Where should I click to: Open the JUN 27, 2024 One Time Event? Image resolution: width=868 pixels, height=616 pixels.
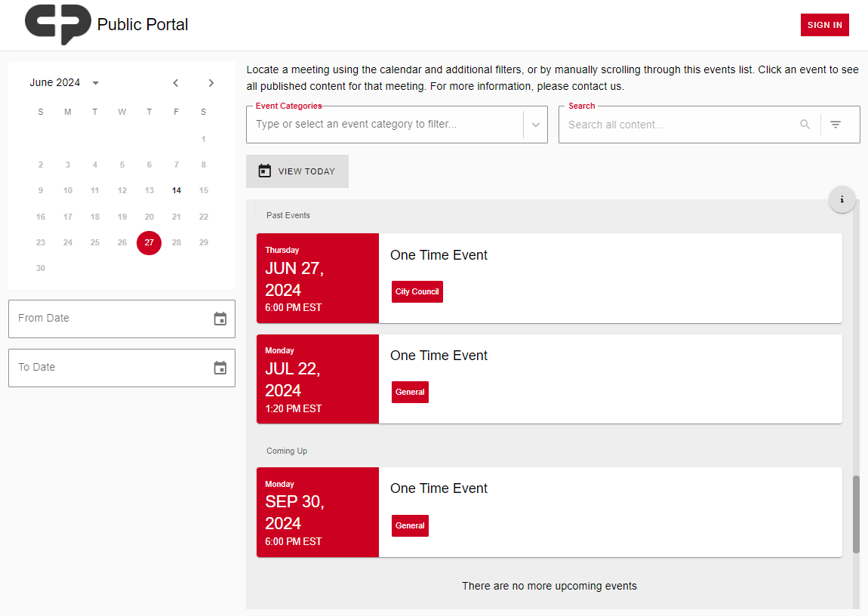tap(549, 278)
